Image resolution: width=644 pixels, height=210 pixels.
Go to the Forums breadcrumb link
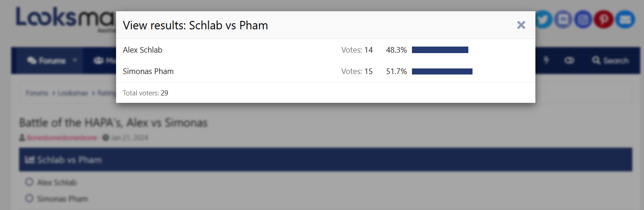[37, 93]
